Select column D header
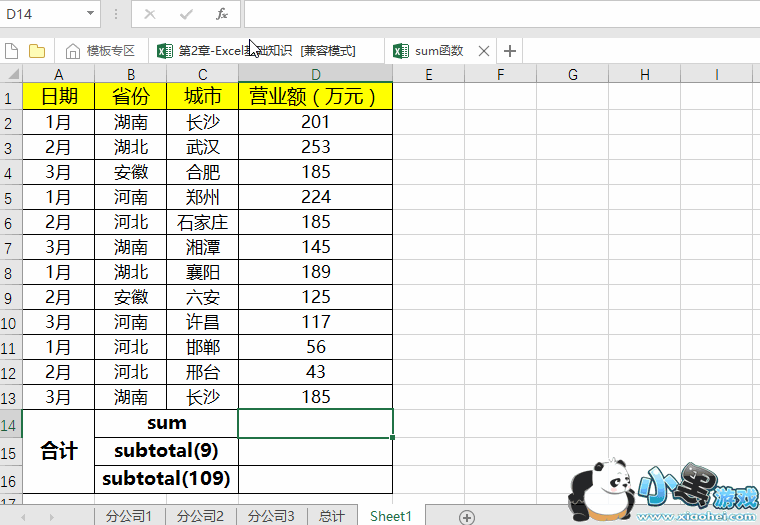Viewport: 760px width, 525px height. pyautogui.click(x=316, y=74)
